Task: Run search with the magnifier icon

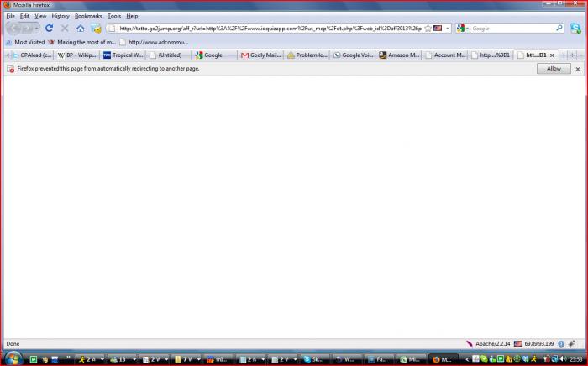Action: [x=559, y=28]
